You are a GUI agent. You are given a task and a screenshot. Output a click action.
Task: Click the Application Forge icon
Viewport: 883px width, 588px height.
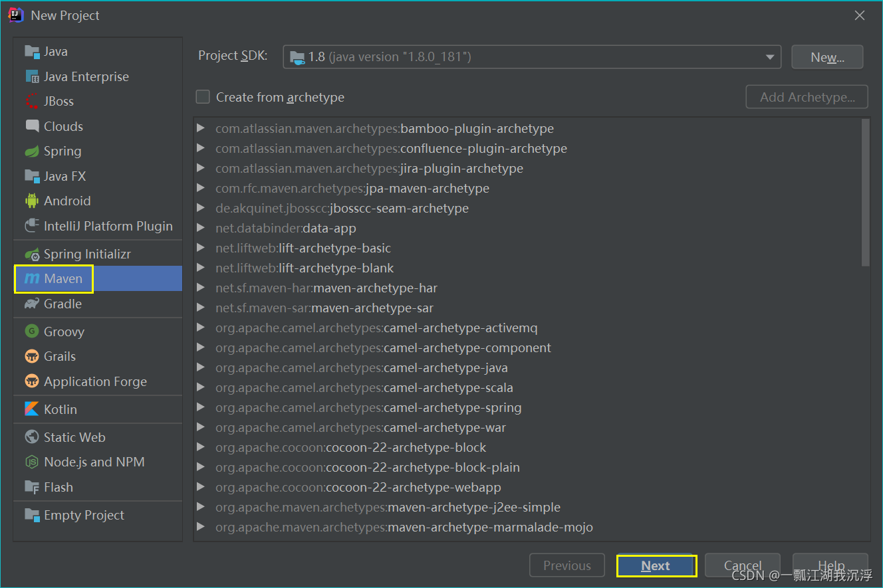pyautogui.click(x=32, y=381)
